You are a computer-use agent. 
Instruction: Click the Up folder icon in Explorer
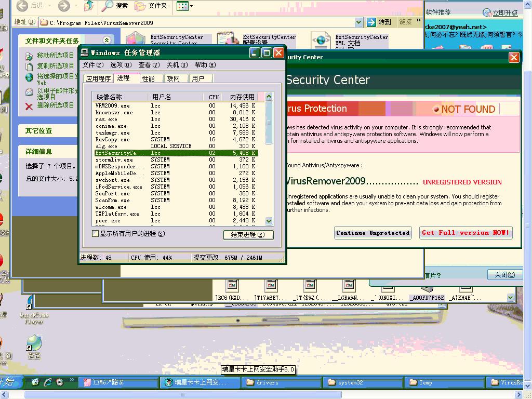[89, 5]
